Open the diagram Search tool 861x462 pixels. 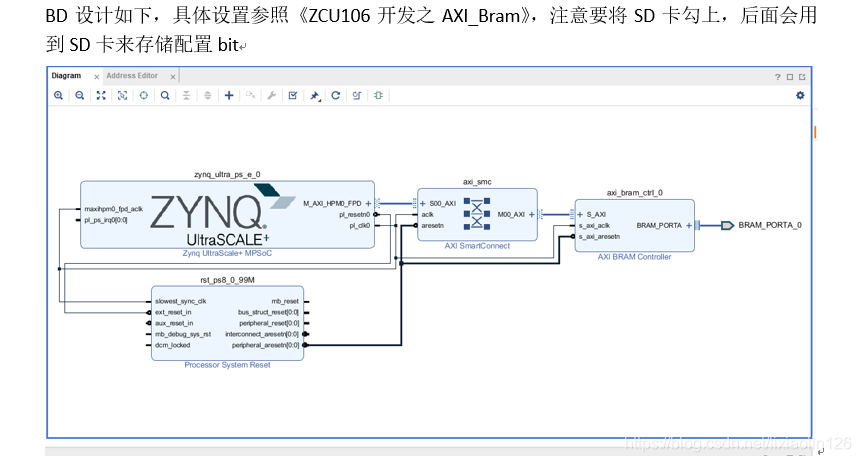point(165,96)
